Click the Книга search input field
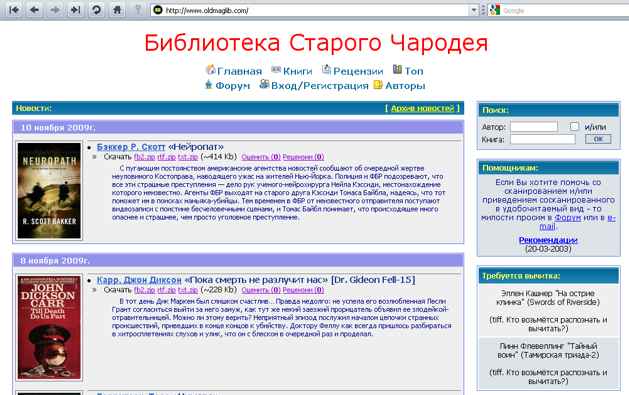 click(542, 139)
